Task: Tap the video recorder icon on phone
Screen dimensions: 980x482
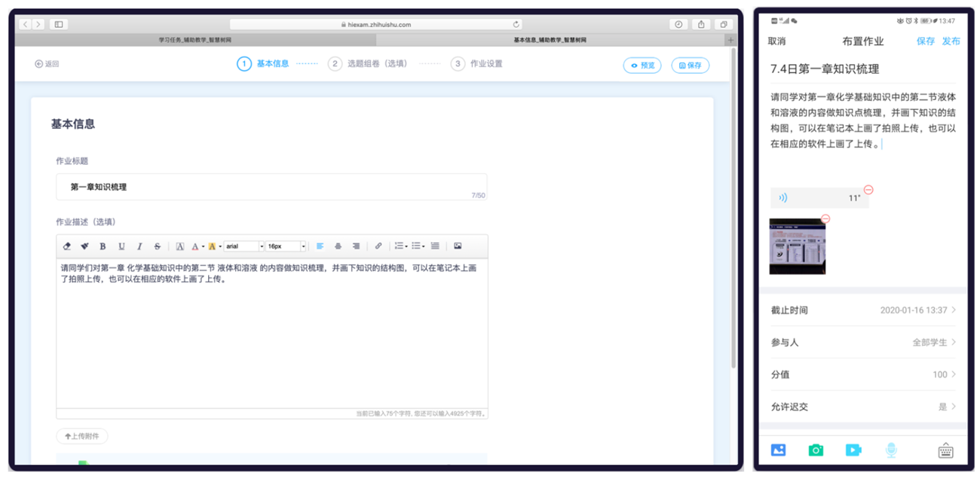Action: 853,450
